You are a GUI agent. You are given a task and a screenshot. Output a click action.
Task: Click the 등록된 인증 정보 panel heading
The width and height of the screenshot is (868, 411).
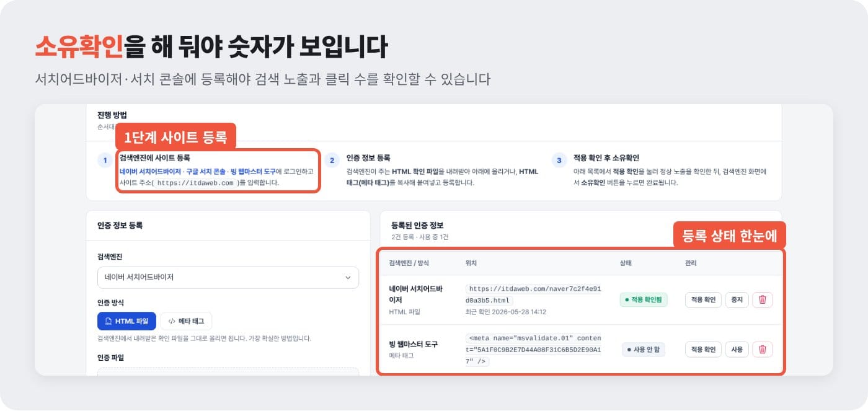coord(417,226)
